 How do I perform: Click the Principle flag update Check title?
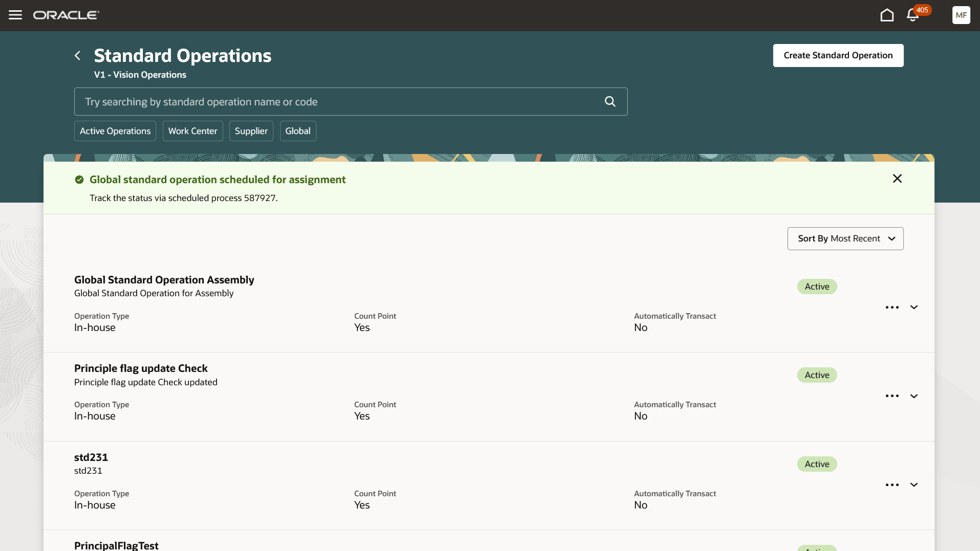[x=141, y=368]
